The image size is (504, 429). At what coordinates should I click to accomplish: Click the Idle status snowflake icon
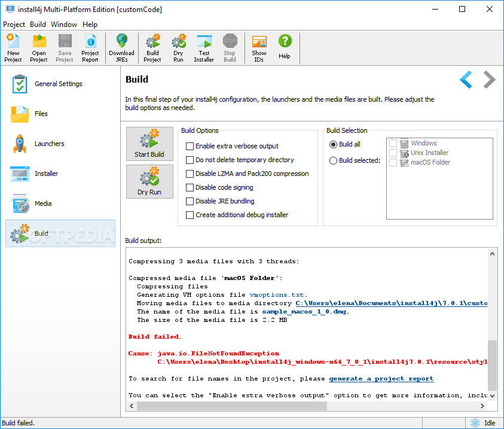pos(475,423)
